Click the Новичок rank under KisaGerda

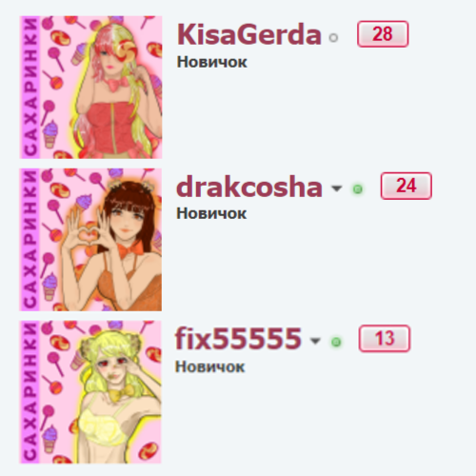tap(211, 62)
